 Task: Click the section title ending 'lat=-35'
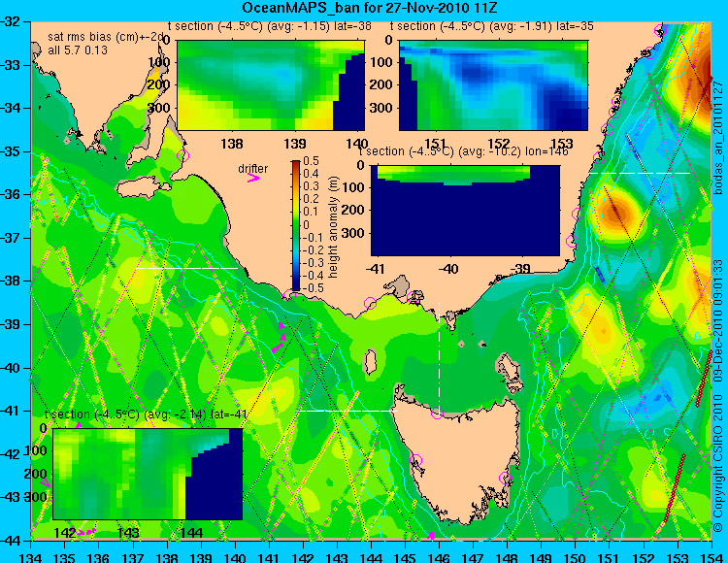coord(492,26)
